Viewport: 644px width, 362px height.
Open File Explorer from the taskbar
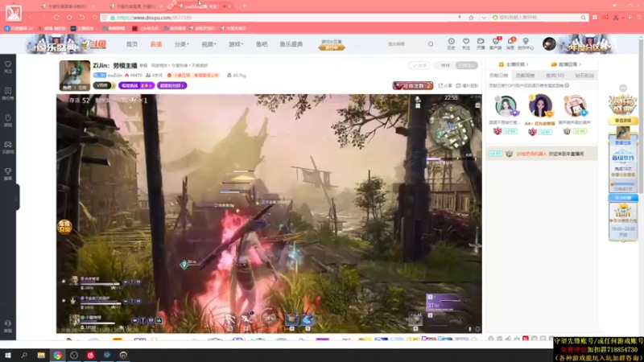click(41, 356)
